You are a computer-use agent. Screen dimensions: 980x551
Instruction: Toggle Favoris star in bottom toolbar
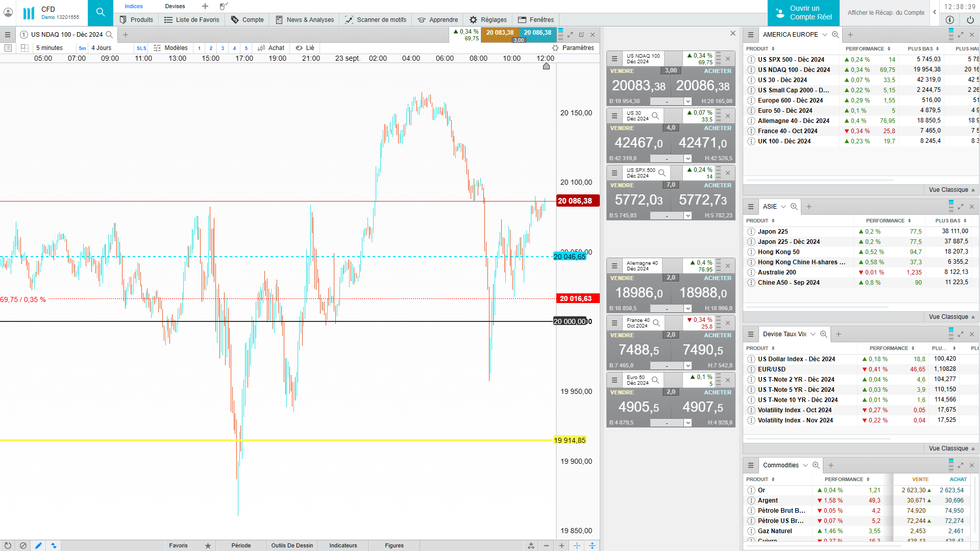click(x=208, y=545)
